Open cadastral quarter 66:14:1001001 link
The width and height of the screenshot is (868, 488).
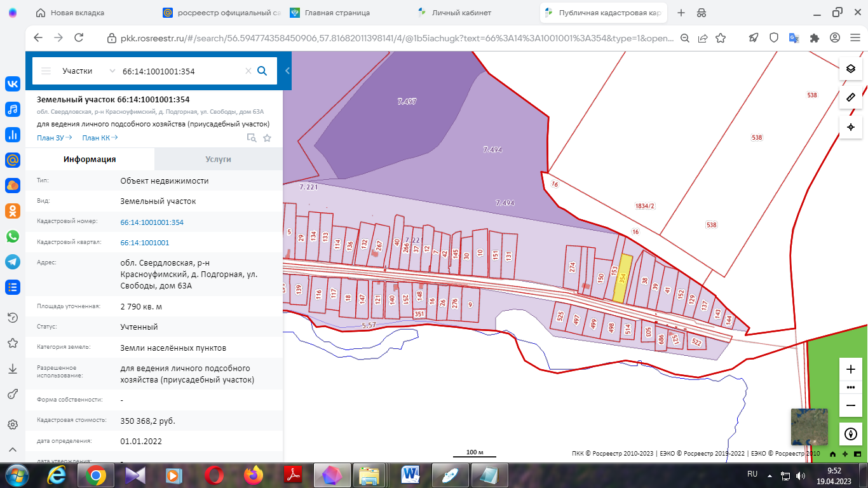[x=144, y=243]
